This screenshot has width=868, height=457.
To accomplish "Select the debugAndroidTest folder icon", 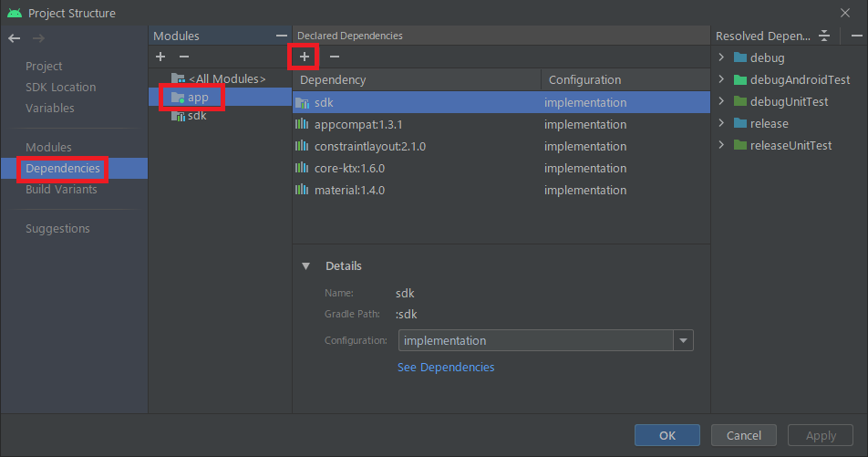I will click(x=740, y=79).
